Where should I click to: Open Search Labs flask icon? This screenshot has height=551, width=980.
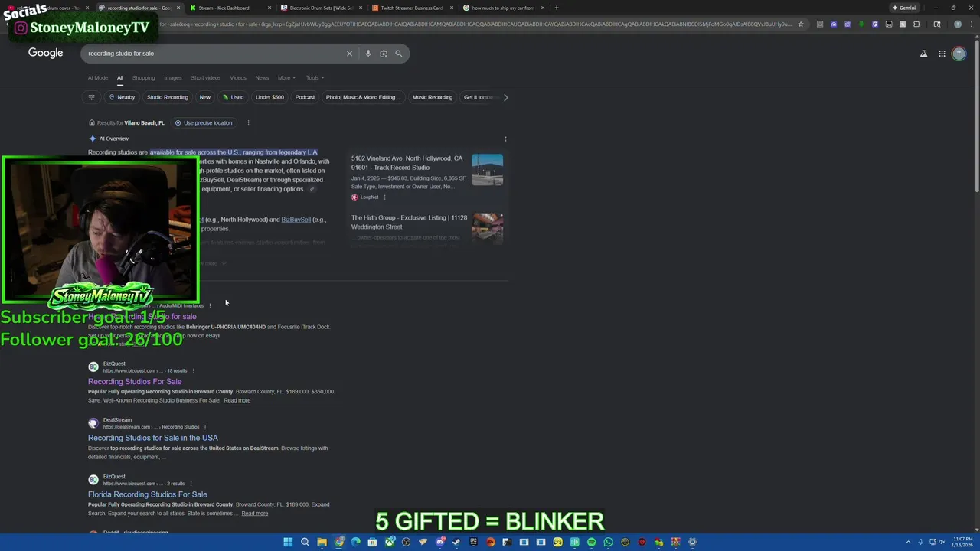(923, 54)
